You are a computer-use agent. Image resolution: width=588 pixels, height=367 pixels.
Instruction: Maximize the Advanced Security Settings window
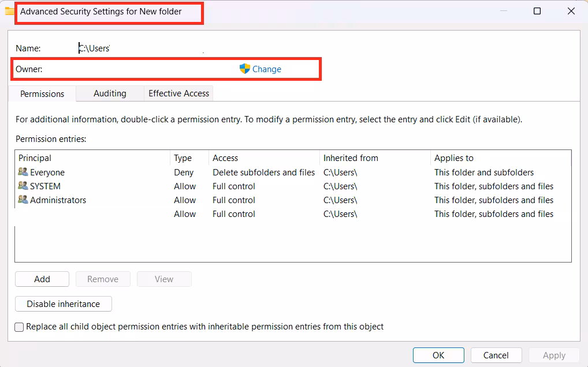click(x=537, y=11)
